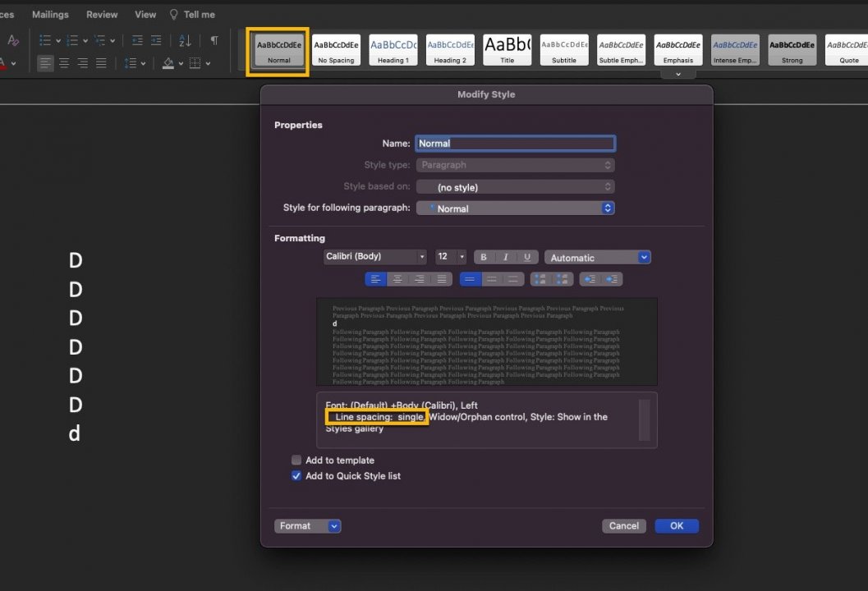868x591 pixels.
Task: Open the Automatic font color picker
Action: tap(597, 257)
